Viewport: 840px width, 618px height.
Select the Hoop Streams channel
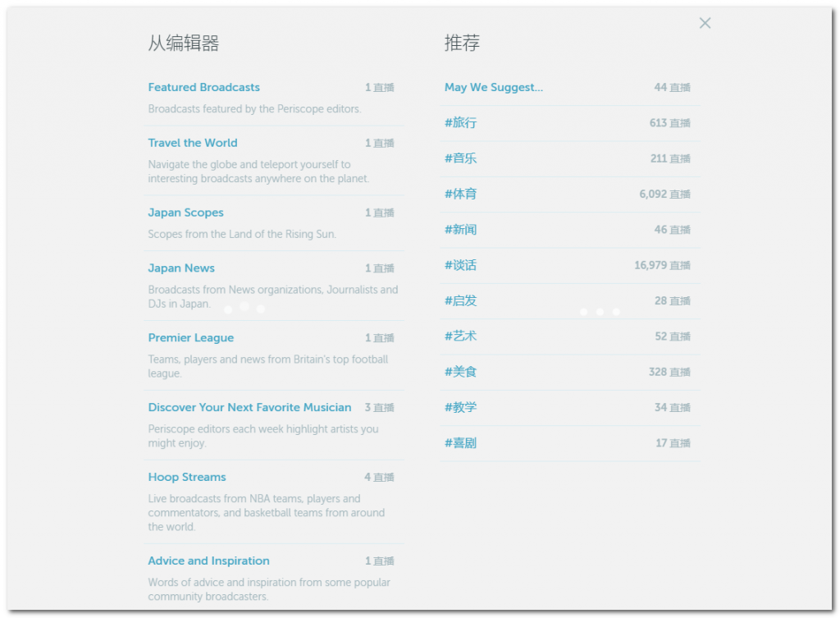coord(186,478)
